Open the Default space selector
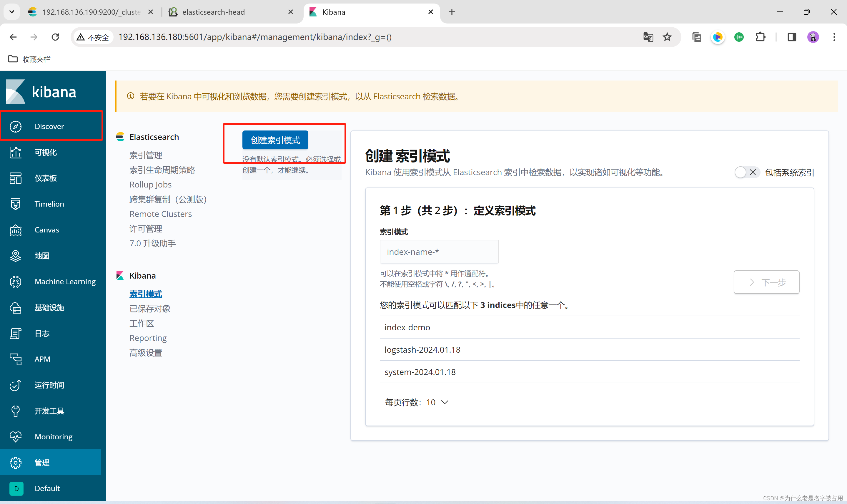Image resolution: width=847 pixels, height=504 pixels. 16,488
